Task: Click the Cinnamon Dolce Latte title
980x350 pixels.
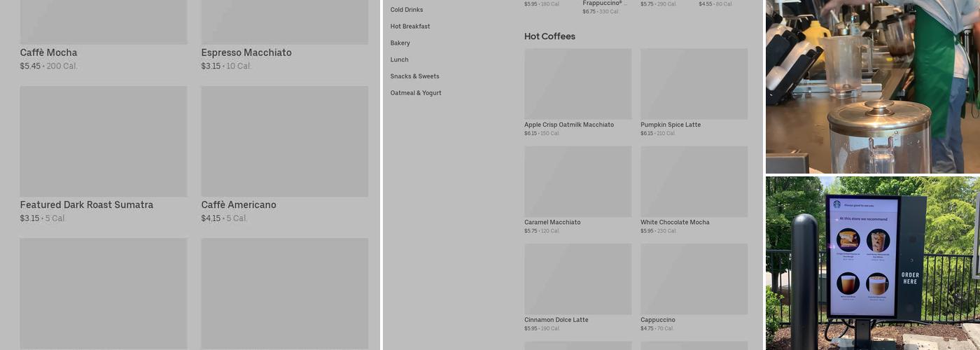Action: click(x=556, y=320)
